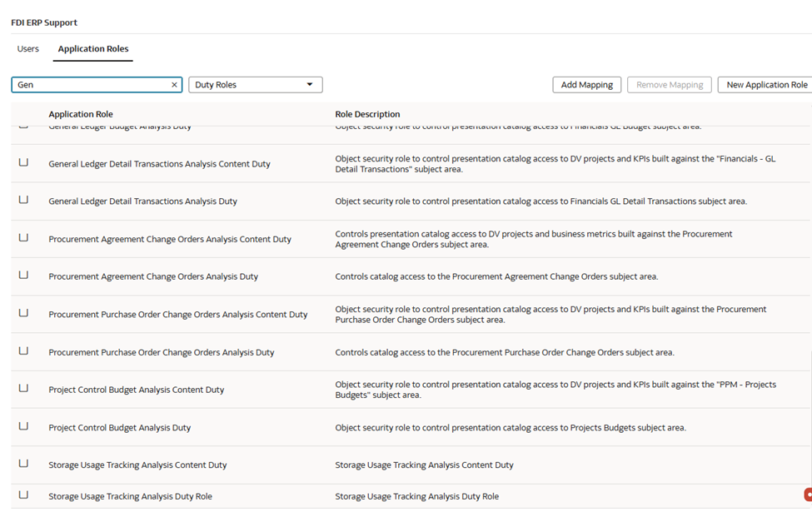Image resolution: width=812 pixels, height=517 pixels.
Task: Clear the search field with X icon
Action: click(174, 85)
